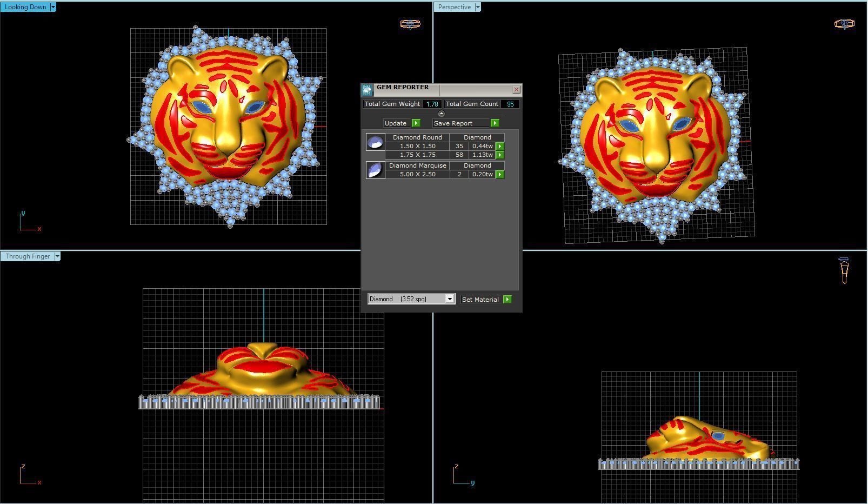The width and height of the screenshot is (868, 504).
Task: Click the Total Gem Count value 95
Action: coord(510,104)
